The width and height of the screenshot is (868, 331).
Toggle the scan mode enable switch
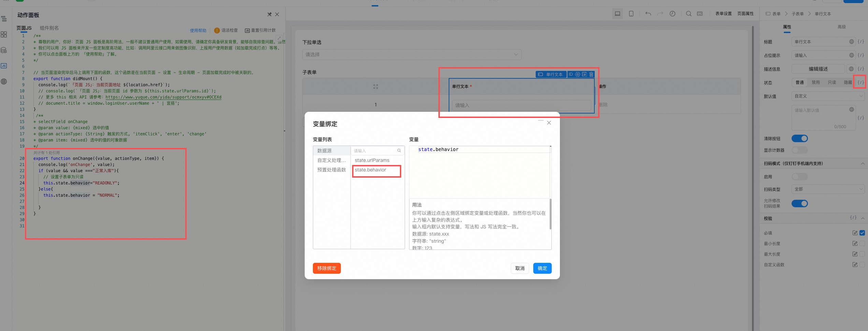pyautogui.click(x=799, y=177)
